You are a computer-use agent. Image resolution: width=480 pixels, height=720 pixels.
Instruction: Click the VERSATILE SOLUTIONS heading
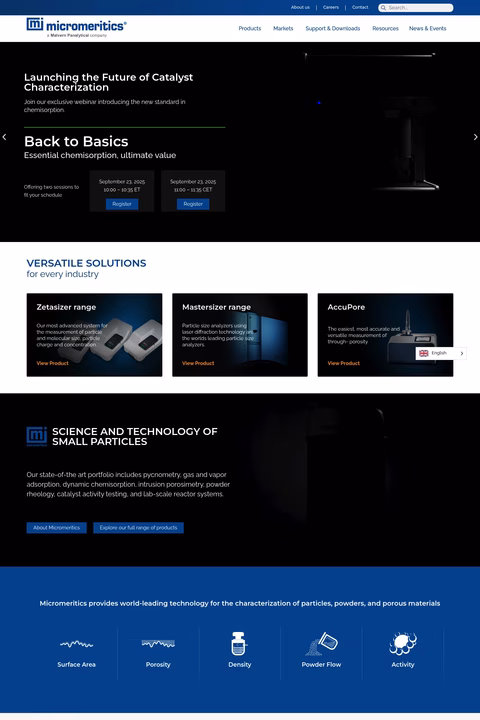pos(86,263)
